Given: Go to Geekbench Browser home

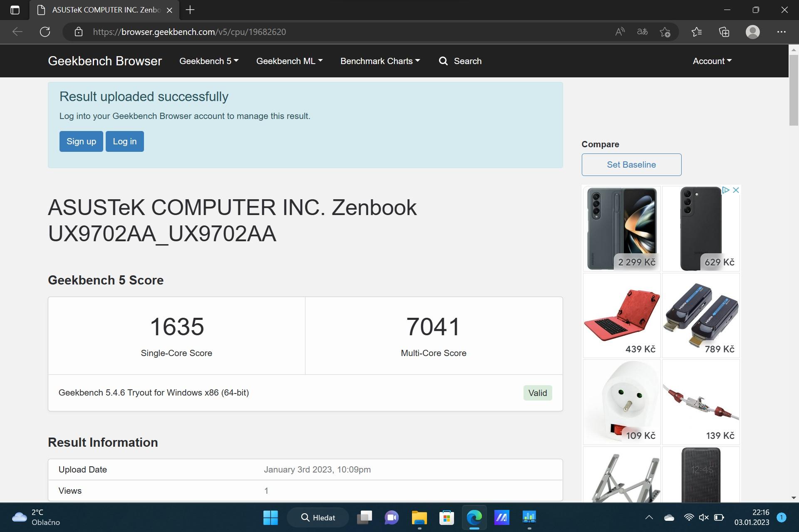Looking at the screenshot, I should (105, 61).
